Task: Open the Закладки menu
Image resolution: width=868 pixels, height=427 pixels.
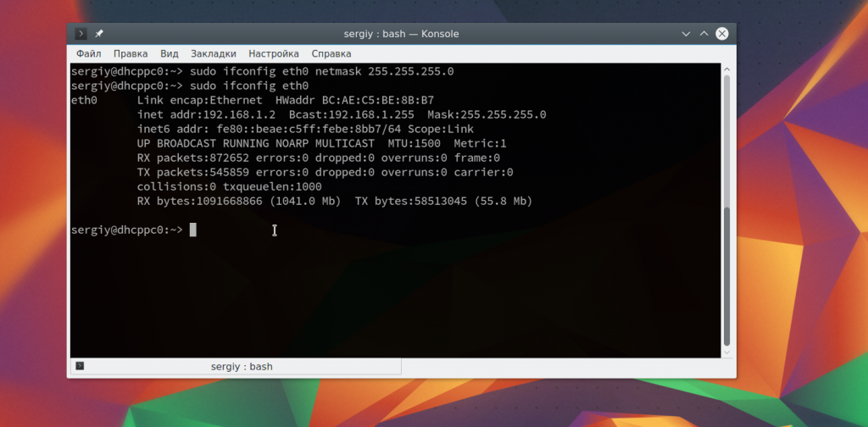Action: click(214, 53)
